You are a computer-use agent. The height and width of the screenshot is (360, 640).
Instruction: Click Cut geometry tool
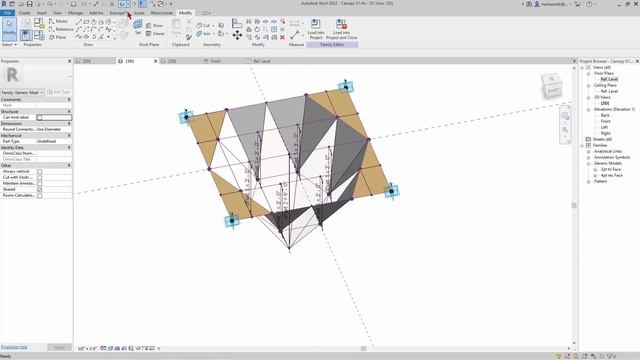click(x=204, y=25)
